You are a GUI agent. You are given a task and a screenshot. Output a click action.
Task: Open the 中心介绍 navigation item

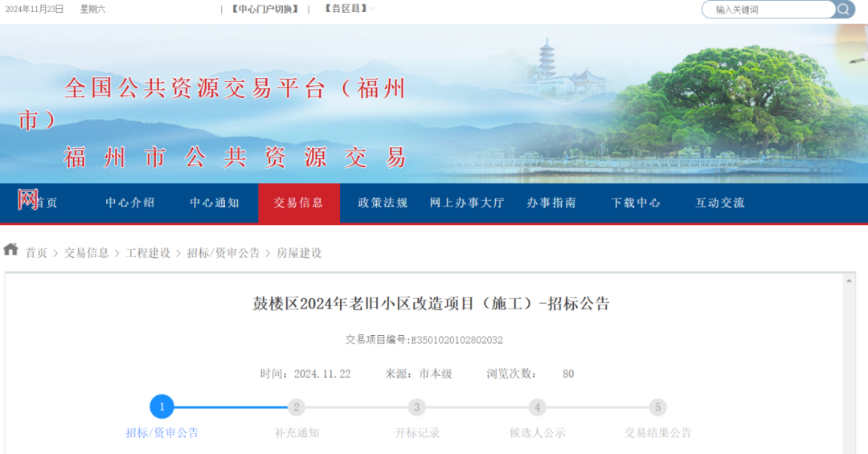coord(130,203)
